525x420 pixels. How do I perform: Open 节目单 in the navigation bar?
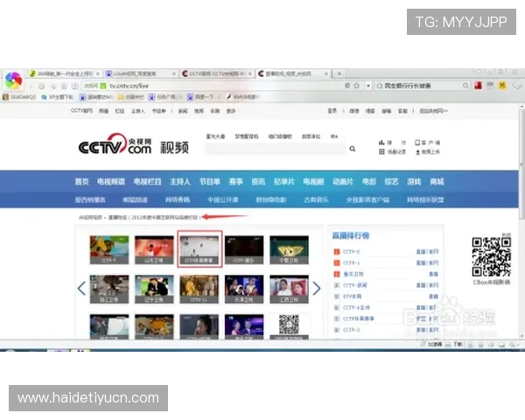click(x=210, y=181)
